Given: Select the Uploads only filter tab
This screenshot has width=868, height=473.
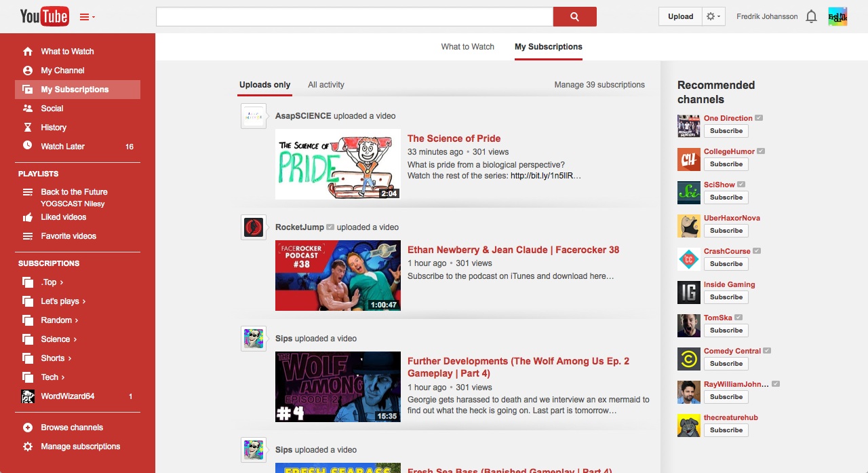Looking at the screenshot, I should 264,85.
